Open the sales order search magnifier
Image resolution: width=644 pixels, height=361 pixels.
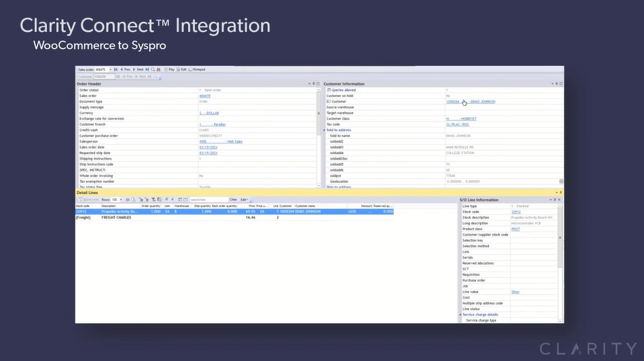[x=153, y=70]
